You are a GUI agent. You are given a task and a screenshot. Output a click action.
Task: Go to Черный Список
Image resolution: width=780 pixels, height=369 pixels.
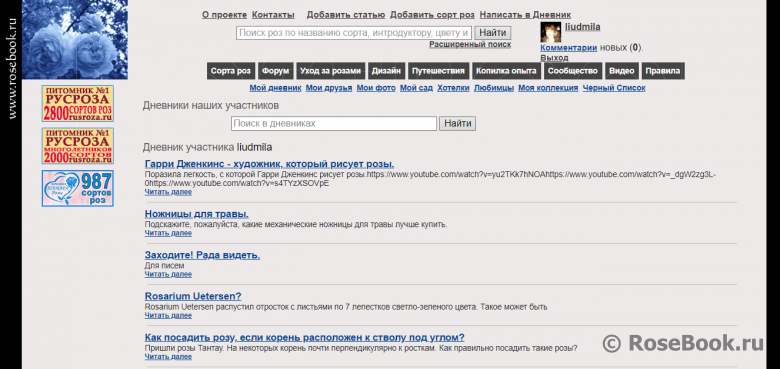click(614, 88)
